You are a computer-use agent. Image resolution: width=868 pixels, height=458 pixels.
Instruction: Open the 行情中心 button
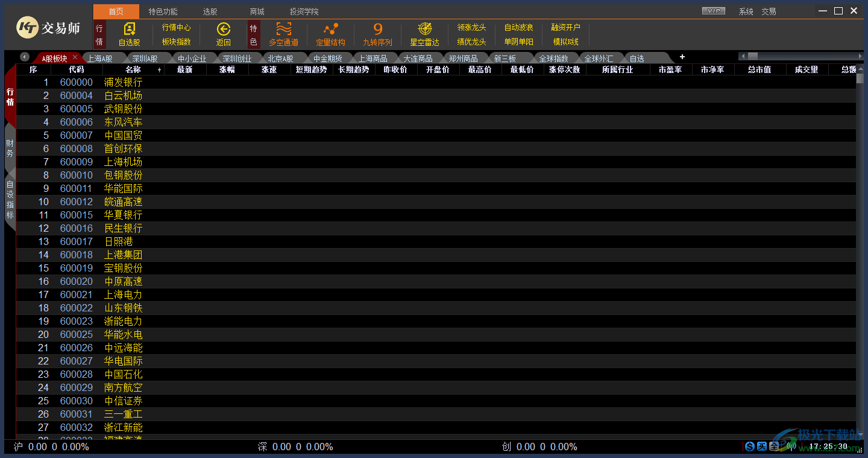pyautogui.click(x=176, y=28)
